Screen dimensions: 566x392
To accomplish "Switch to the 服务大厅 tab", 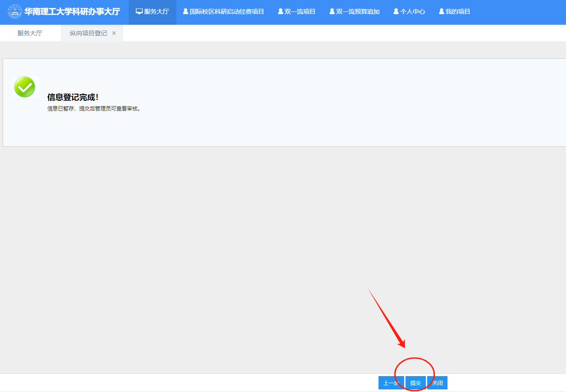I will coord(30,33).
